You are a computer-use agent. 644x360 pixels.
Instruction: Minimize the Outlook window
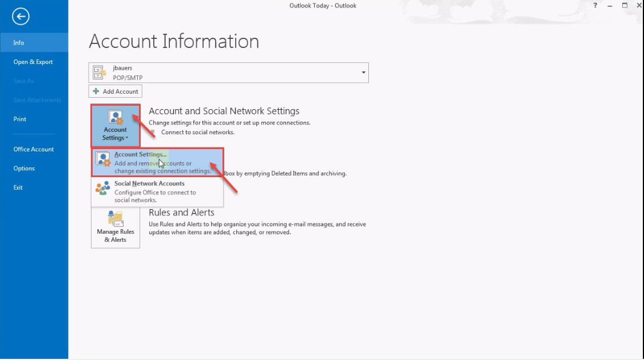[610, 5]
